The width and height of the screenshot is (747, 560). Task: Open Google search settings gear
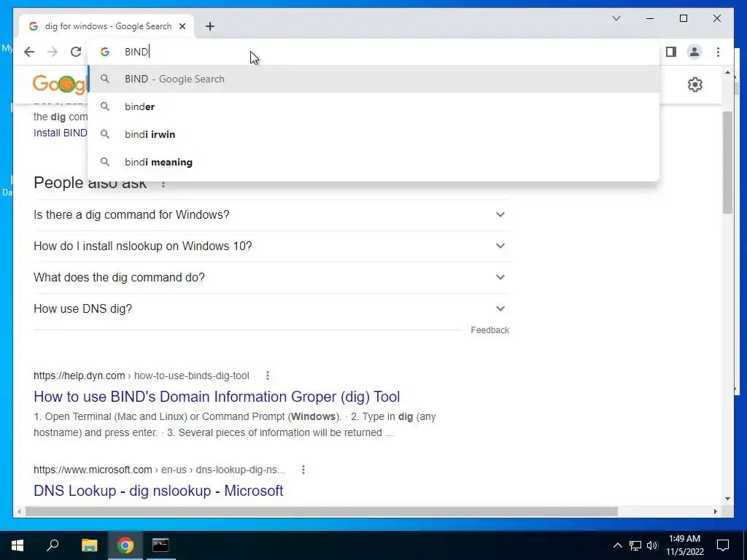coord(695,85)
